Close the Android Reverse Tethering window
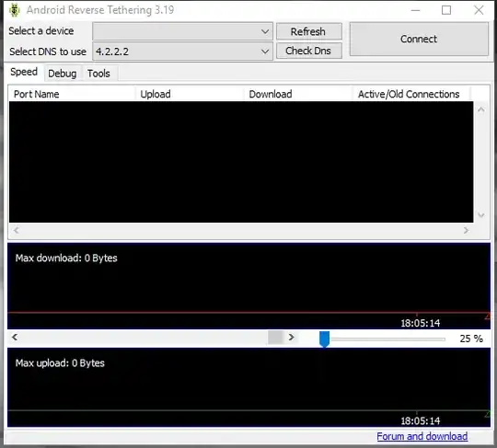 (479, 10)
